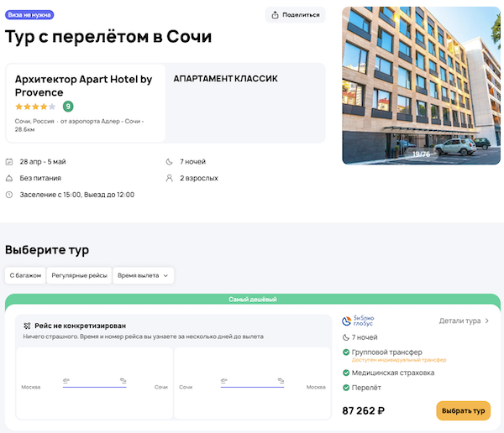Image resolution: width=504 pixels, height=433 pixels.
Task: Open the Время вылета dropdown
Action: 144,274
